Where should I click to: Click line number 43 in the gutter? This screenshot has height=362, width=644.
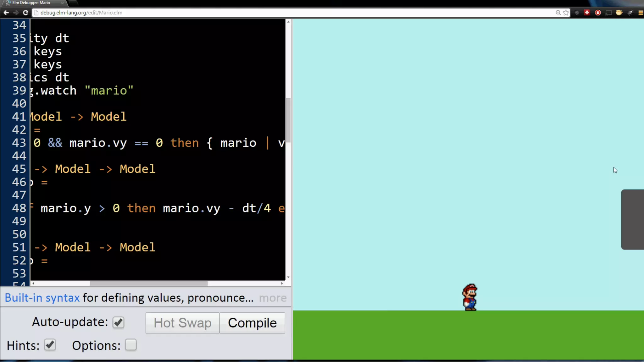19,143
